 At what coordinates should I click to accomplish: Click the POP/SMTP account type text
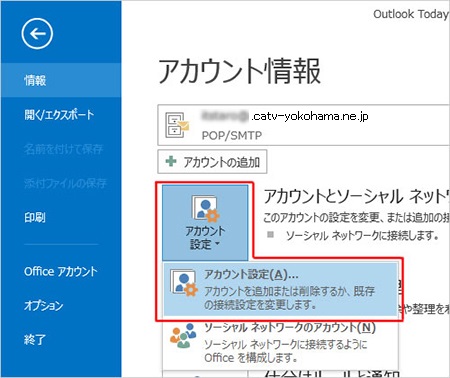(x=232, y=135)
